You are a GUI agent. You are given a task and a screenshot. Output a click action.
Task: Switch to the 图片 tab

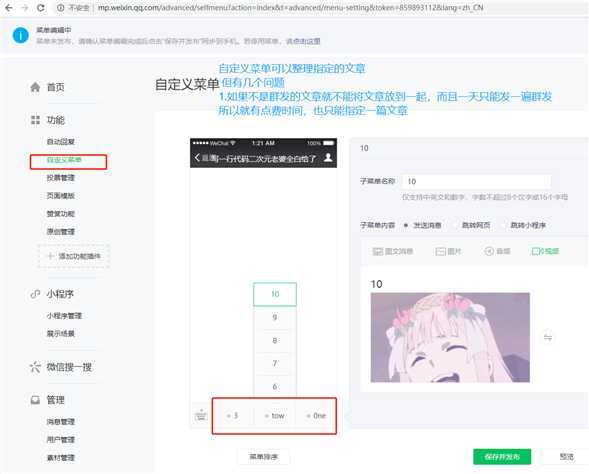tap(448, 251)
